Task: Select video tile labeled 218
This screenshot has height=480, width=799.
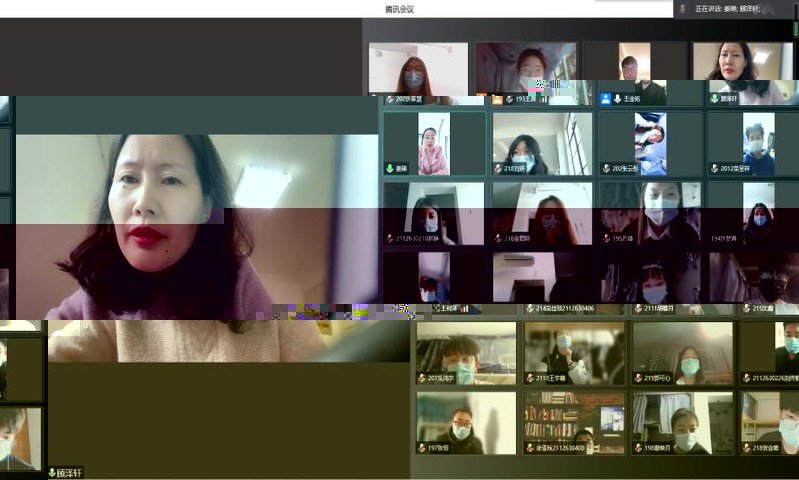Action: [542, 144]
